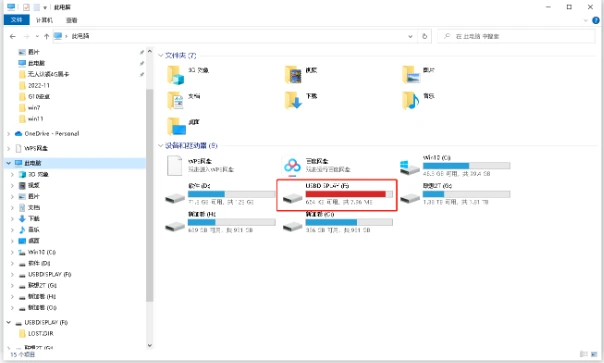Go up one level with up arrow

click(46, 36)
